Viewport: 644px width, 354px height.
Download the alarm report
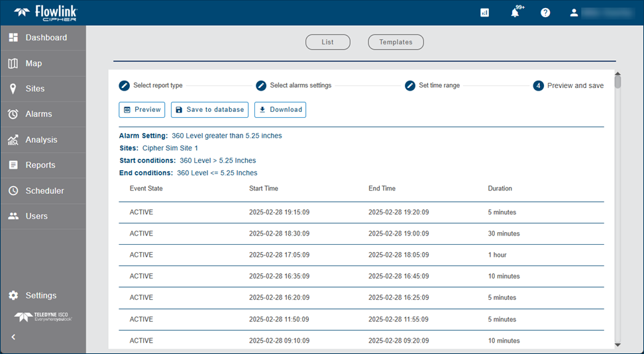(x=280, y=110)
